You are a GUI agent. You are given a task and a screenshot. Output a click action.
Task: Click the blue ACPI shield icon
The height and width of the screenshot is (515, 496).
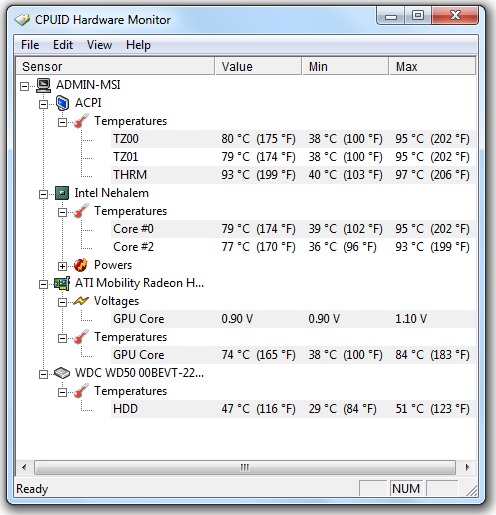[x=62, y=103]
